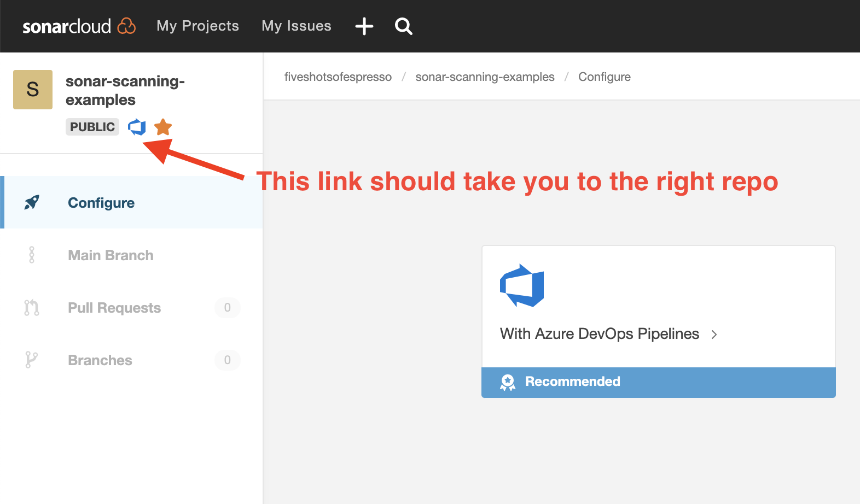
Task: Open fiveshotsofespresso breadcrumb link
Action: click(x=338, y=77)
